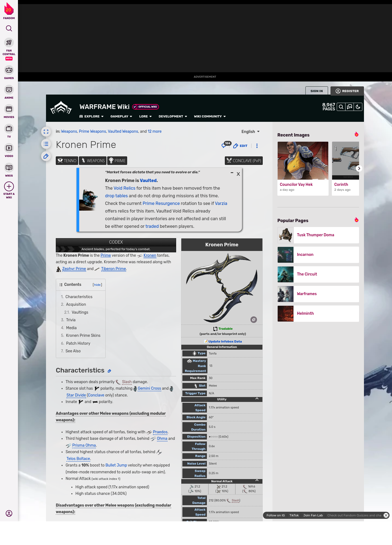
Task: Click the REGISTER button
Action: point(347,91)
